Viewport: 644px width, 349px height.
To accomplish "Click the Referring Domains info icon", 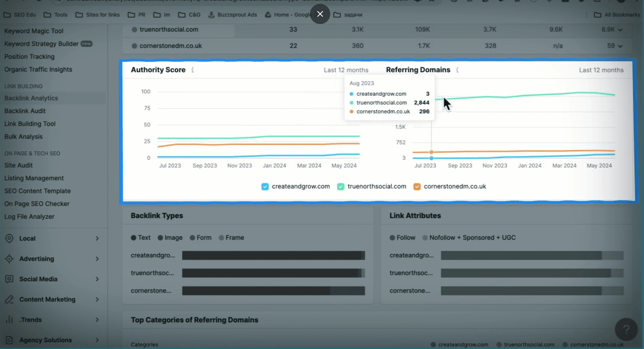I will [458, 70].
